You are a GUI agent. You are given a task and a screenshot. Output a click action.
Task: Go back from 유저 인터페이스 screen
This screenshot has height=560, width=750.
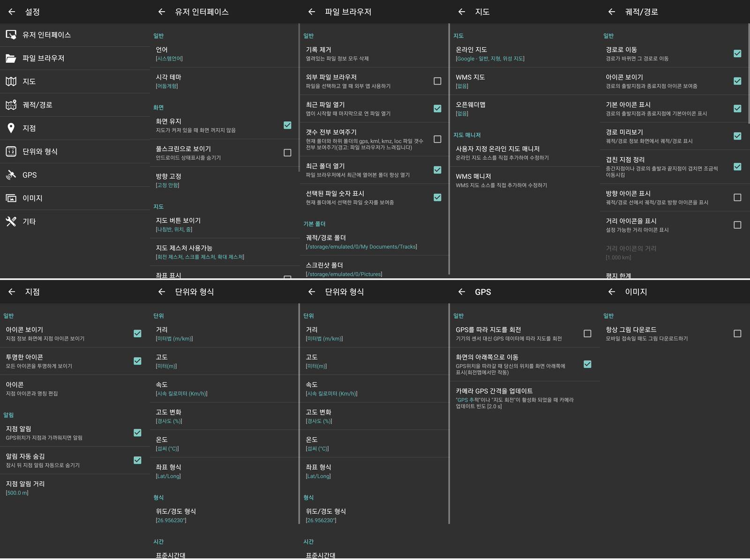(162, 12)
